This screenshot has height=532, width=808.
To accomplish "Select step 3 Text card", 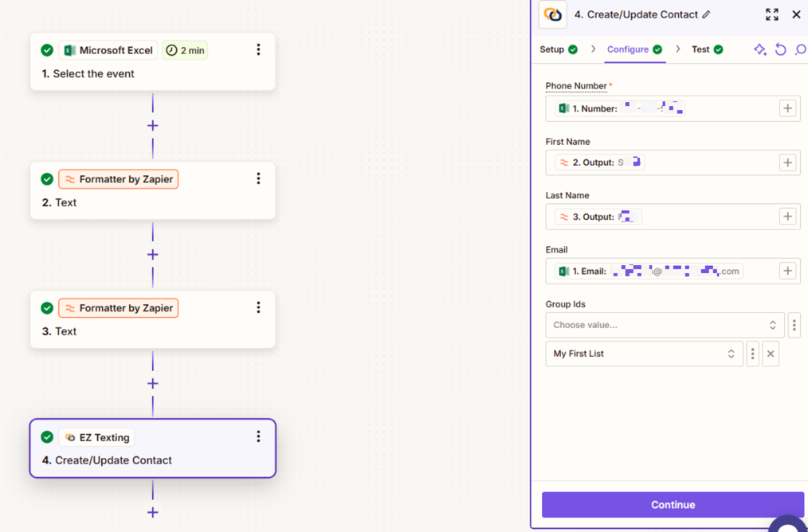I will pyautogui.click(x=152, y=319).
